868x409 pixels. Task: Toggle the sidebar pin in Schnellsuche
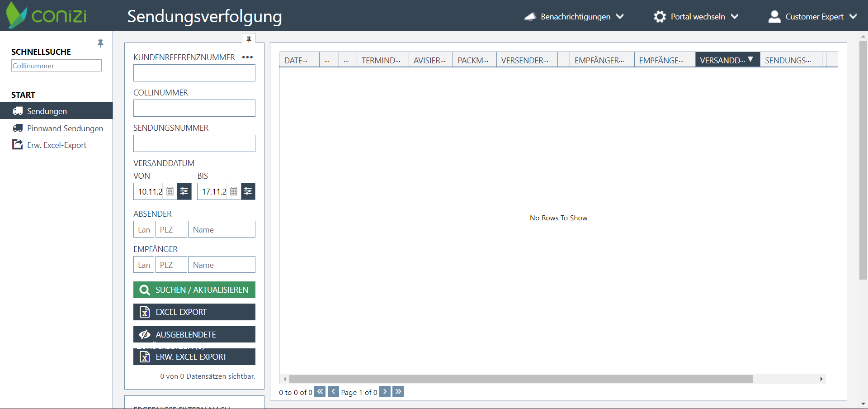[x=100, y=43]
